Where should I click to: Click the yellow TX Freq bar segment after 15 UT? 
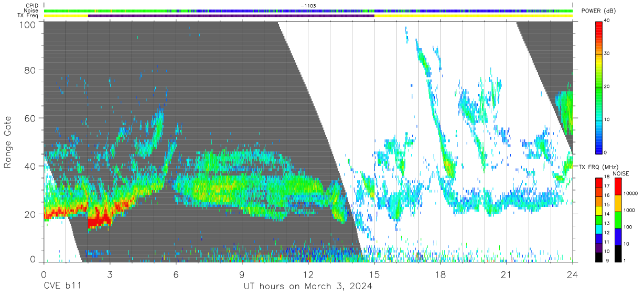[x=473, y=16]
